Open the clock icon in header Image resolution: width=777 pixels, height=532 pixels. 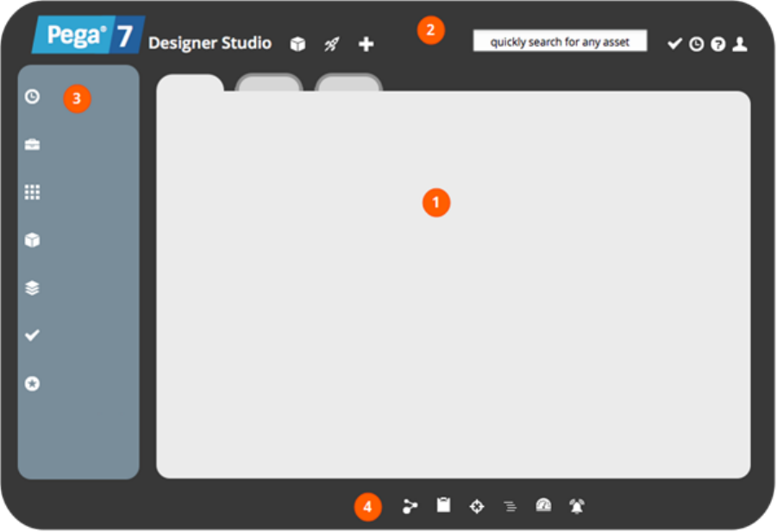696,44
